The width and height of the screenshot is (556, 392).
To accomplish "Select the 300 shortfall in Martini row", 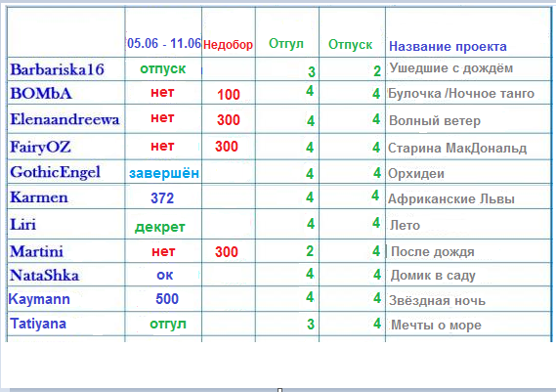I will [x=227, y=252].
